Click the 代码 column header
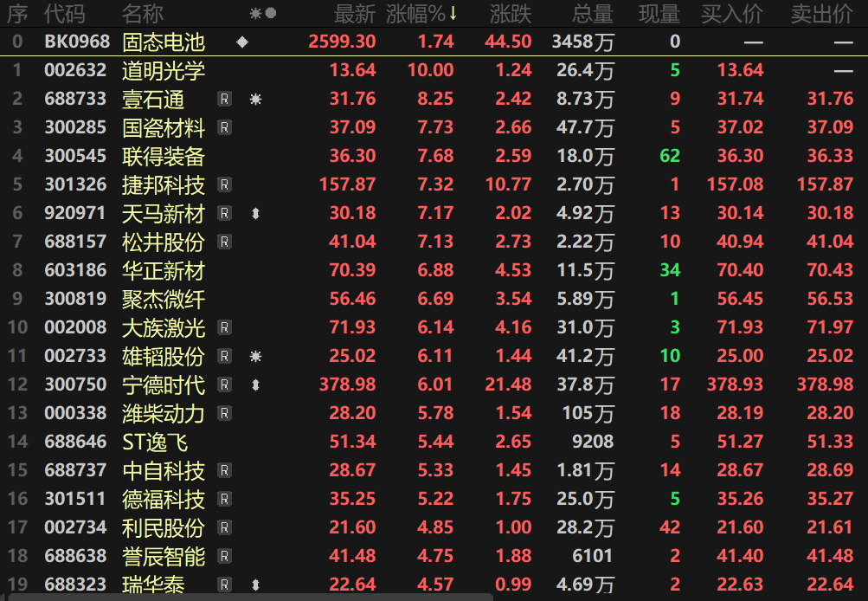 pyautogui.click(x=65, y=14)
